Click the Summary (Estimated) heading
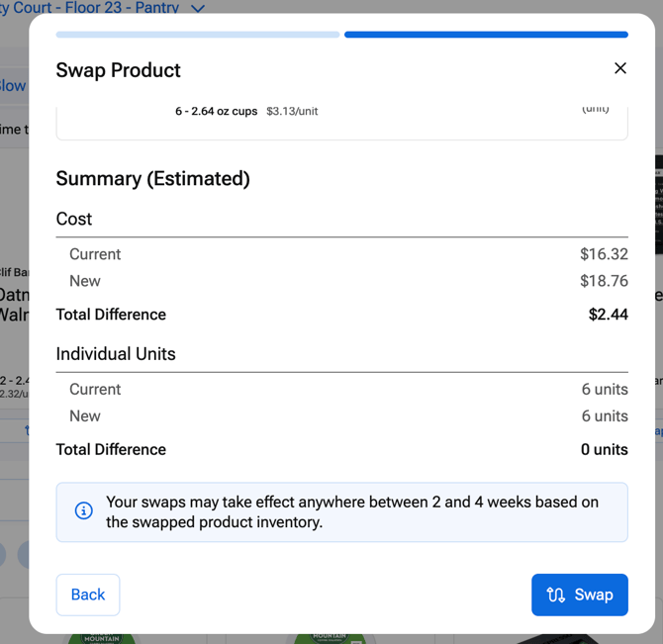663x644 pixels. point(152,178)
